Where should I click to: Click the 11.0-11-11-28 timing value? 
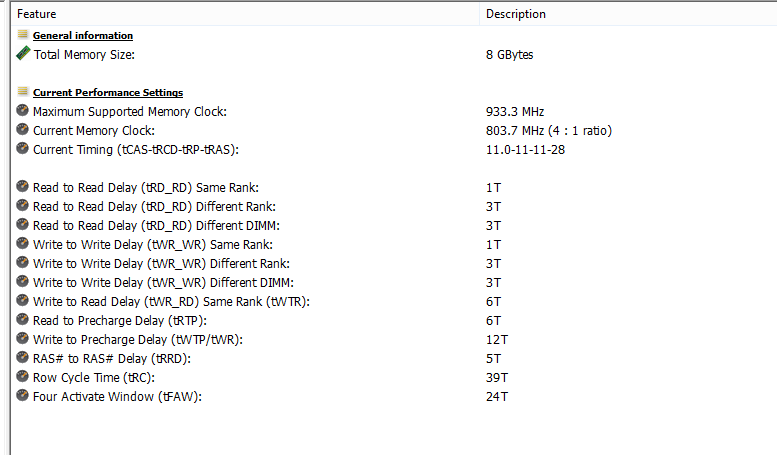(x=525, y=150)
